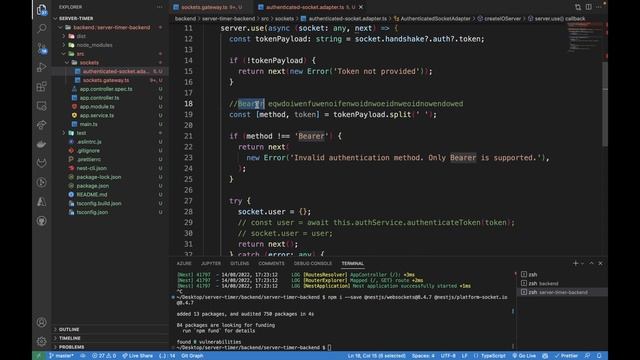Open the Search view in activity bar
Image resolution: width=640 pixels, height=360 pixels.
click(x=42, y=29)
